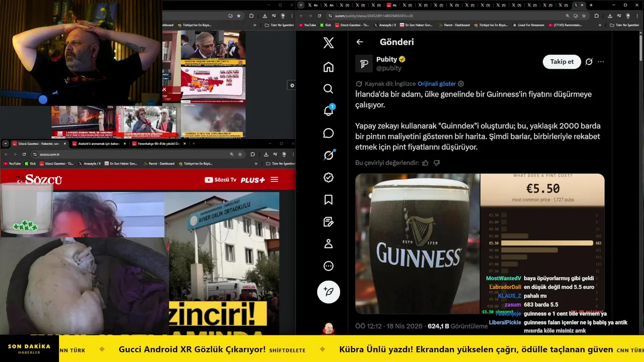Open En Son Haber bookmark in Sözcü window

coord(120,163)
